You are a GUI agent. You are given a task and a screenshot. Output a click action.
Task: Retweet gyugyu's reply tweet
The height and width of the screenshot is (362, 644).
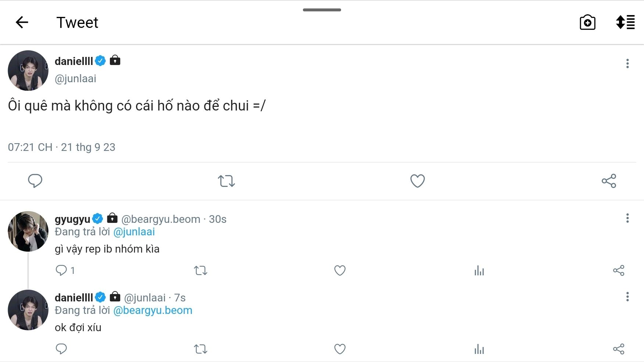click(201, 271)
